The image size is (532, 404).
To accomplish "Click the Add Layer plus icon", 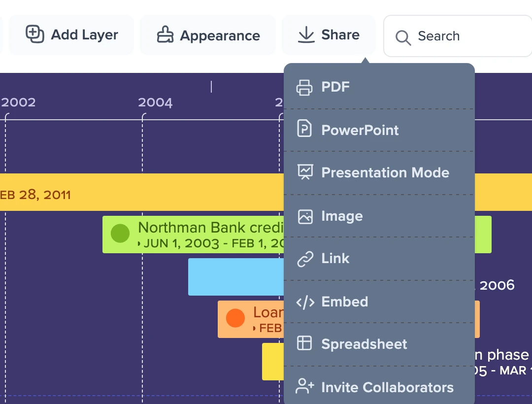I will [x=35, y=34].
